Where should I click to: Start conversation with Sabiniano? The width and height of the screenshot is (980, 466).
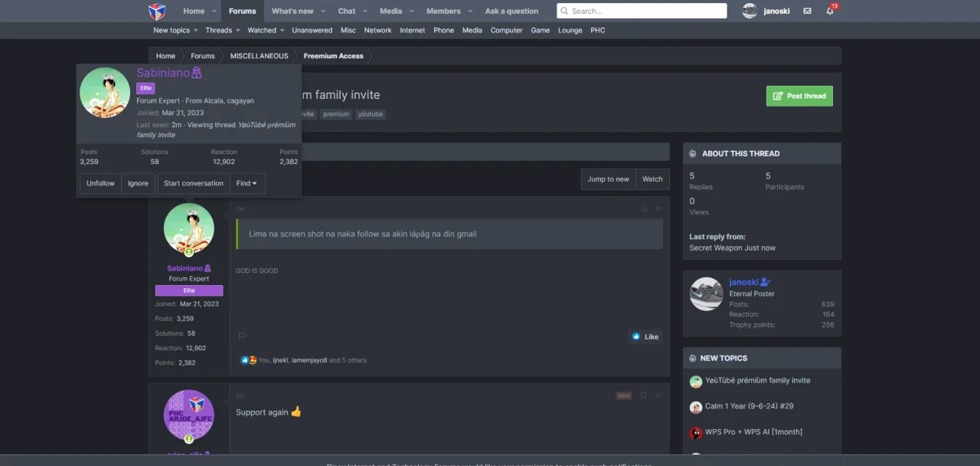click(x=193, y=183)
